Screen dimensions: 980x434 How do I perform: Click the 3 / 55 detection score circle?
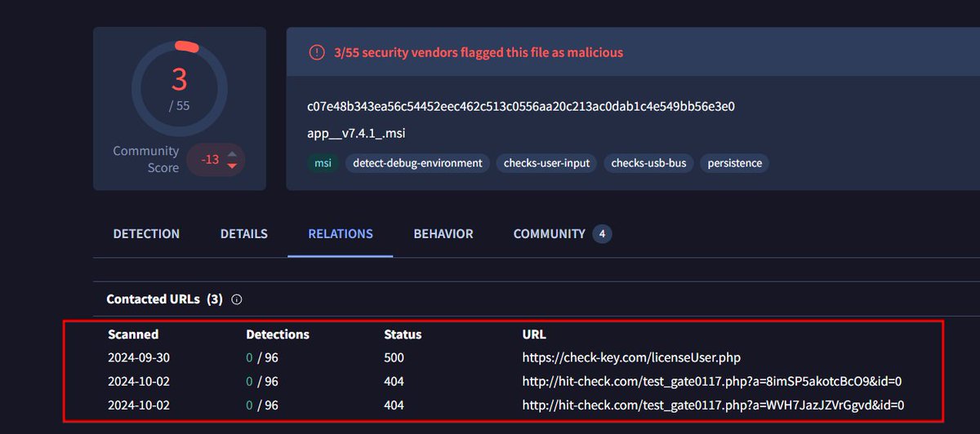pyautogui.click(x=179, y=88)
